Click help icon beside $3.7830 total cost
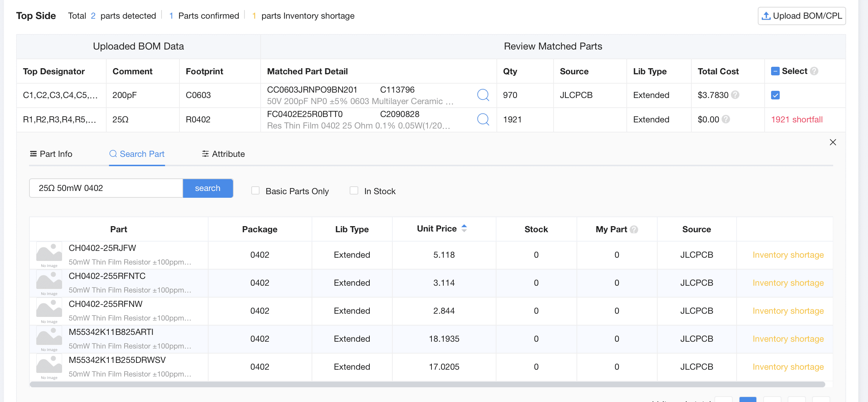The height and width of the screenshot is (402, 868). [735, 95]
